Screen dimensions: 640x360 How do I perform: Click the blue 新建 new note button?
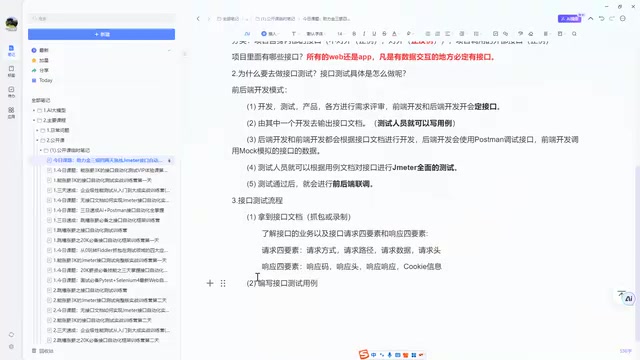[102, 34]
